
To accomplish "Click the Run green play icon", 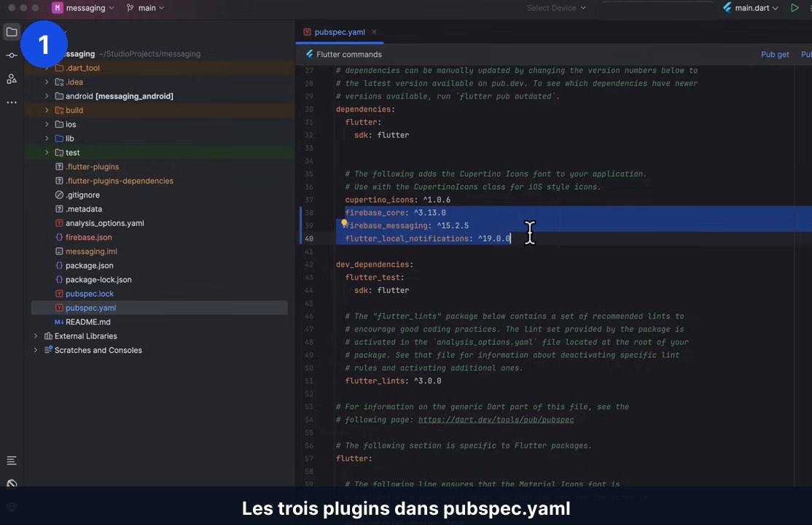I will (x=795, y=8).
